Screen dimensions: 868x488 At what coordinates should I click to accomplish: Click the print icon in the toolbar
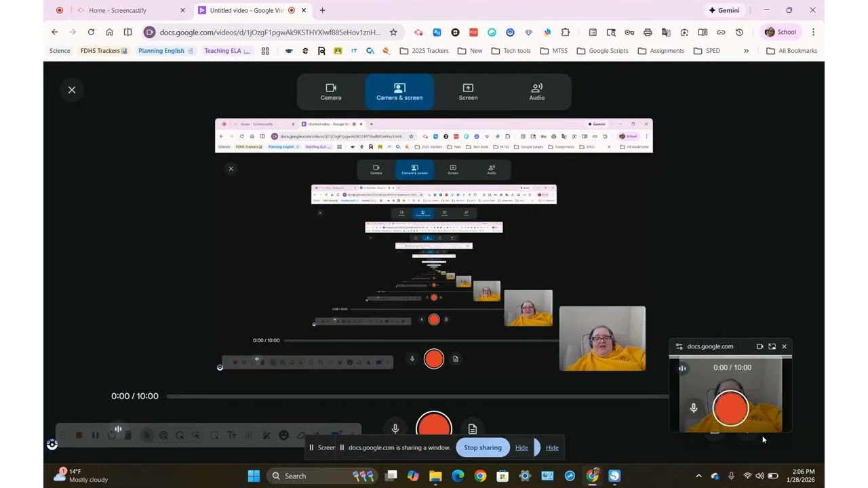648,32
